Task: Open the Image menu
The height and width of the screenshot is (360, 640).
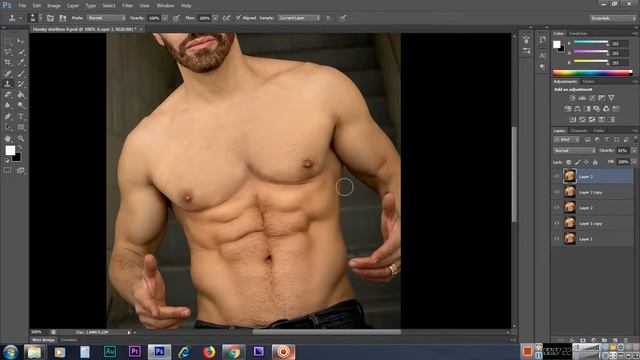Action: (x=53, y=6)
